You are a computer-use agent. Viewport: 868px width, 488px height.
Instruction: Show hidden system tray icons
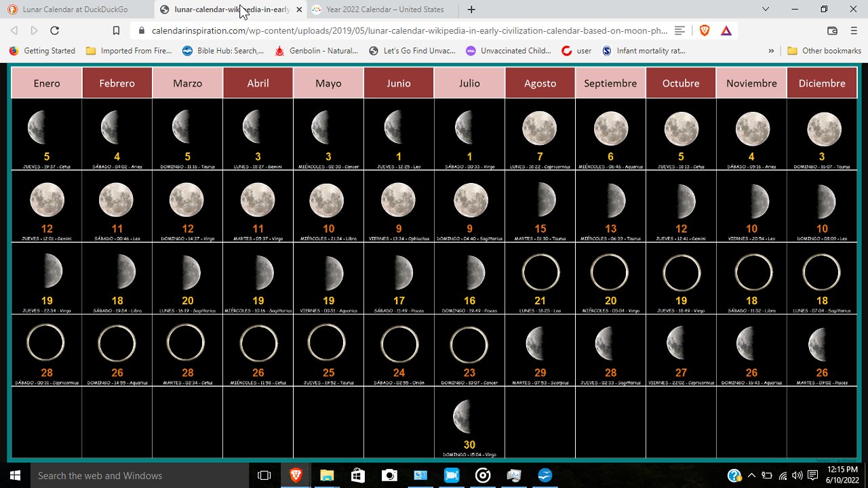click(x=751, y=476)
